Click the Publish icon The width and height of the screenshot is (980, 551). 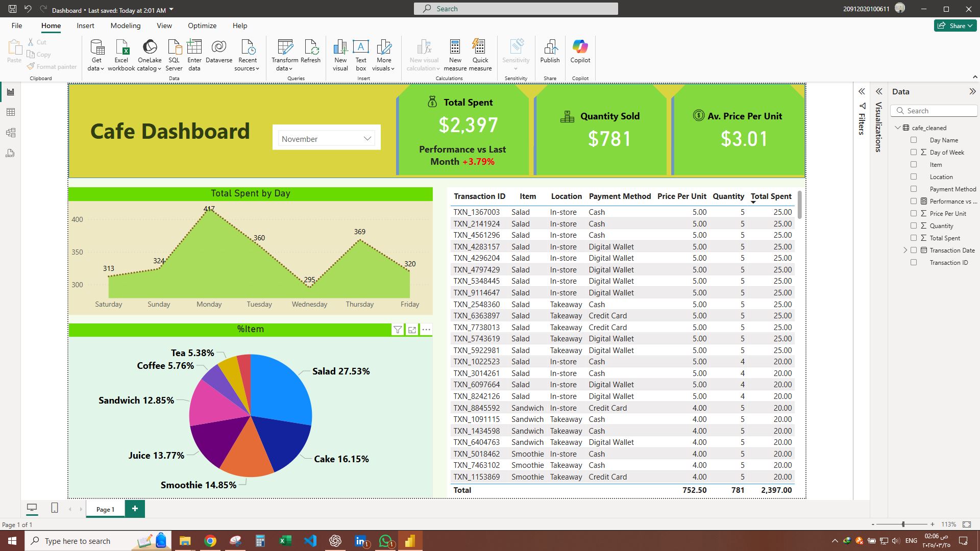coord(550,48)
